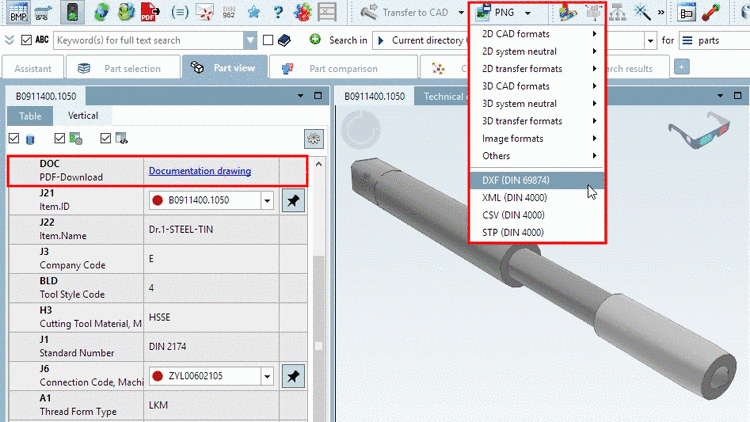Pin the J21 Item.ID value

(x=293, y=200)
